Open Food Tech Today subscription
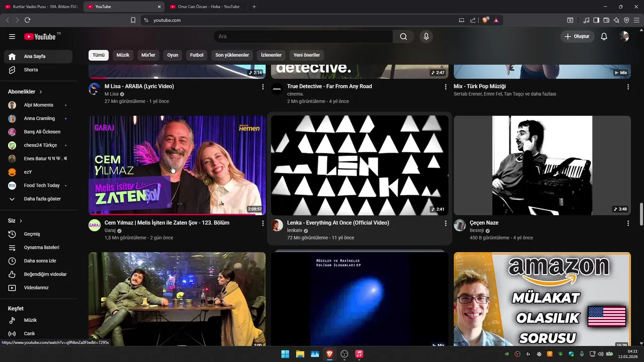The width and height of the screenshot is (644, 362). pos(38,186)
